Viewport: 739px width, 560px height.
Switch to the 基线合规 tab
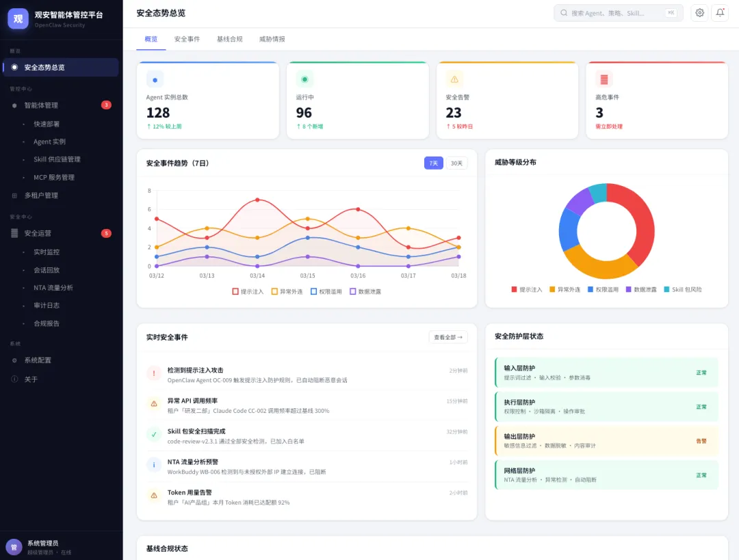pyautogui.click(x=229, y=39)
